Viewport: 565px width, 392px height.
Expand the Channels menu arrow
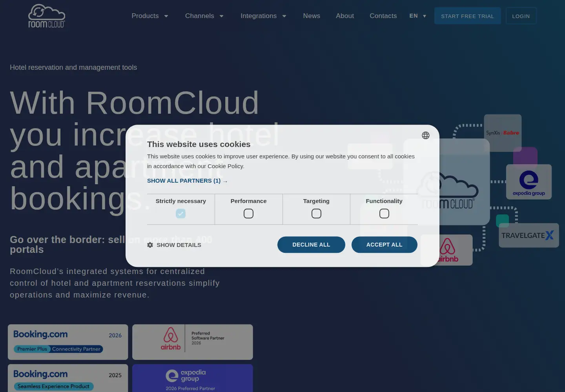(221, 16)
